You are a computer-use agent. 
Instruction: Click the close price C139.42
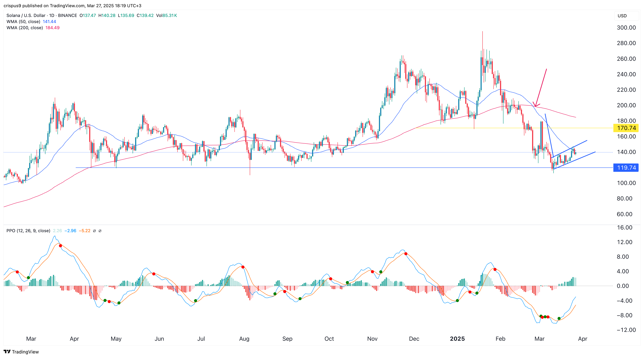(x=145, y=16)
